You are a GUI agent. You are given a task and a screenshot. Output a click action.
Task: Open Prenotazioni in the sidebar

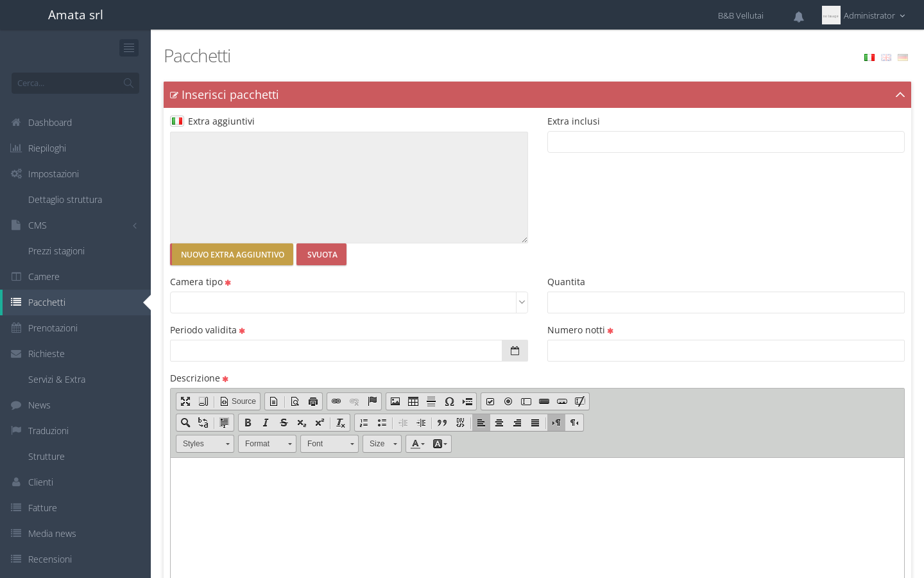tap(76, 328)
